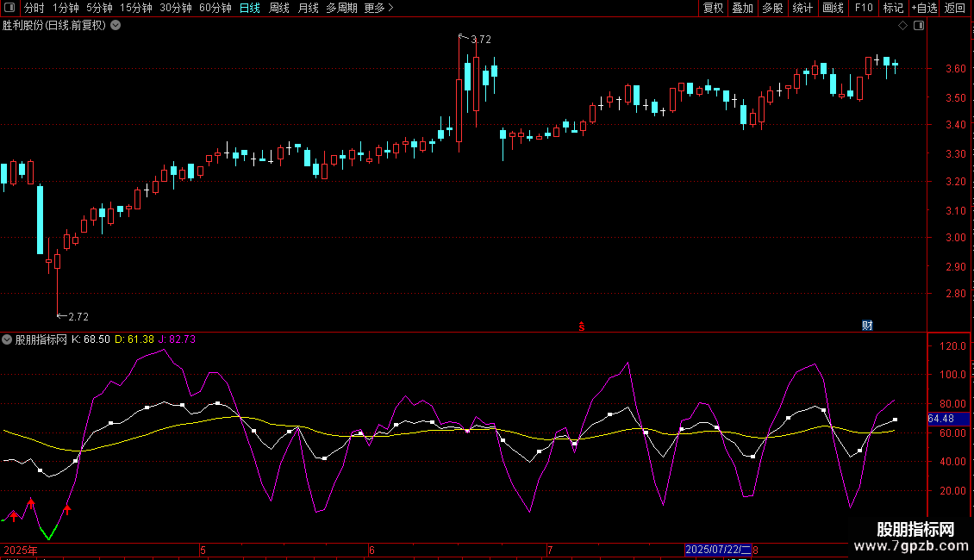Image resolution: width=974 pixels, height=560 pixels.
Task: Click the 3.60 price axis label
Action: pyautogui.click(x=955, y=69)
